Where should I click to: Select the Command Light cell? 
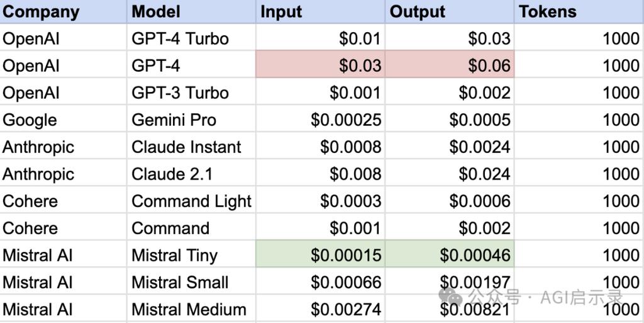191,200
